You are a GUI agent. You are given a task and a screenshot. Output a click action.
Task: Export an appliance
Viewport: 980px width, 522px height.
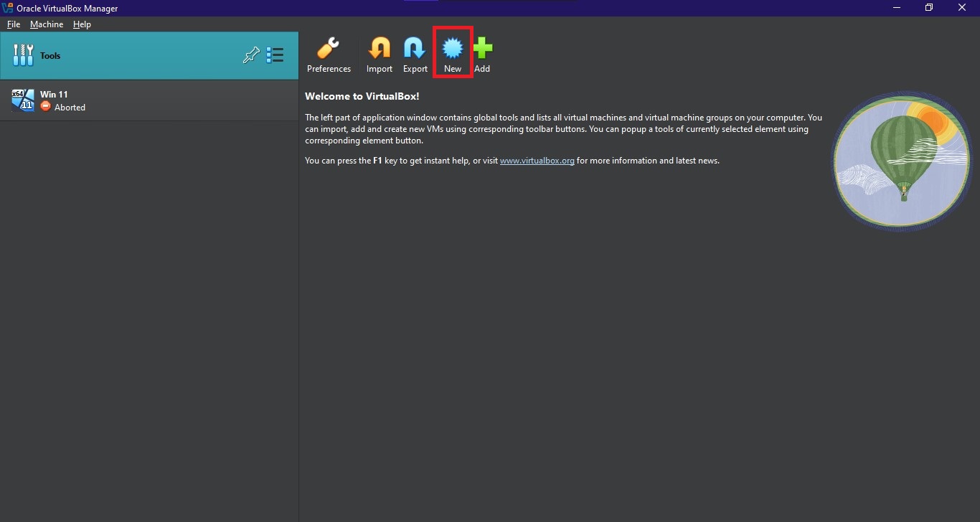[415, 52]
